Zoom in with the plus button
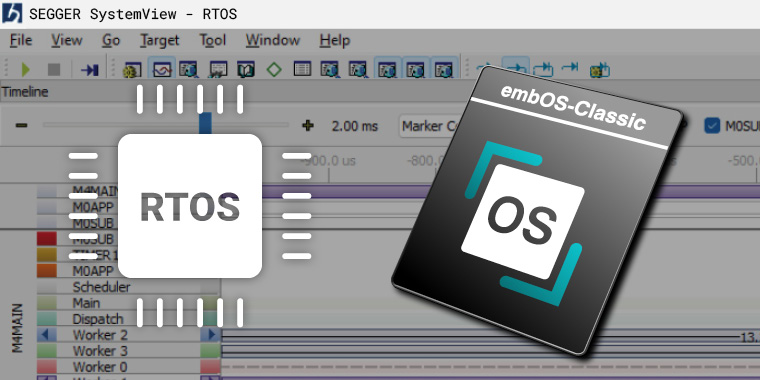The height and width of the screenshot is (380, 760). [x=308, y=126]
